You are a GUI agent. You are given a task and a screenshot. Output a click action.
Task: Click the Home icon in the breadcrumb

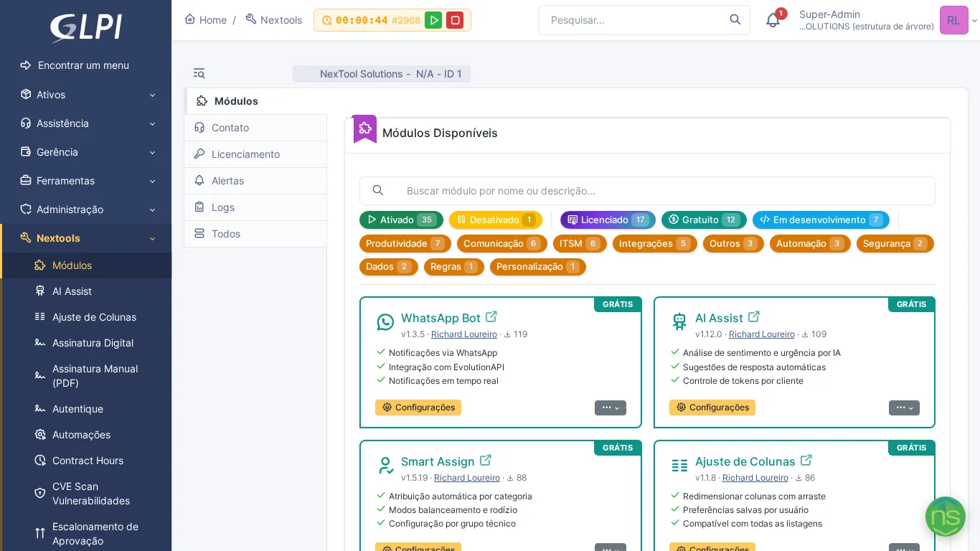(190, 19)
